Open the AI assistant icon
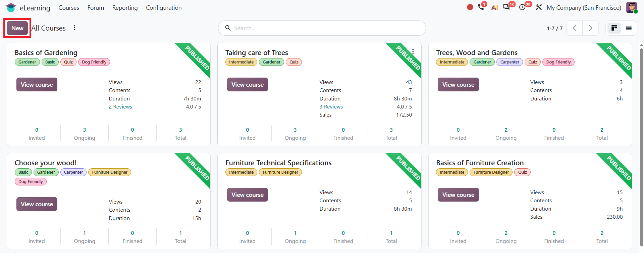The height and width of the screenshot is (257, 644). (494, 7)
